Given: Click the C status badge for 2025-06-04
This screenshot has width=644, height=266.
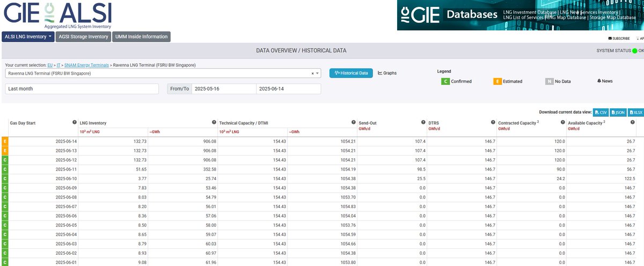Looking at the screenshot, I should point(5,234).
